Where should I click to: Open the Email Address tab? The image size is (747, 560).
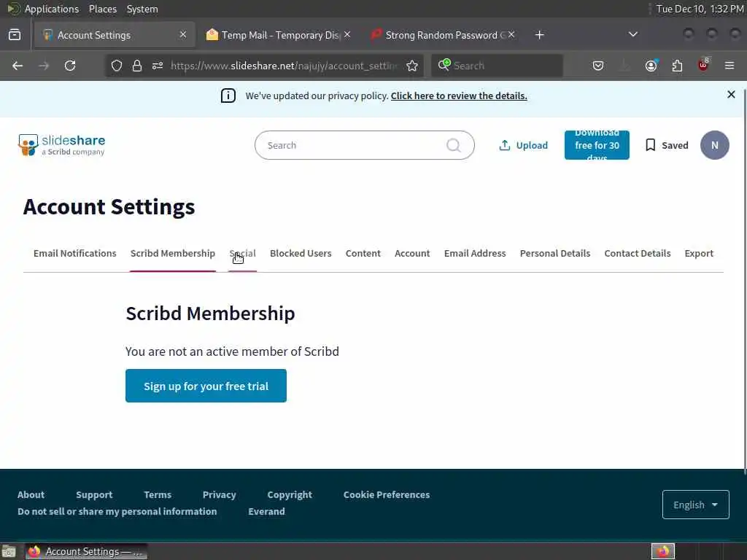(475, 253)
